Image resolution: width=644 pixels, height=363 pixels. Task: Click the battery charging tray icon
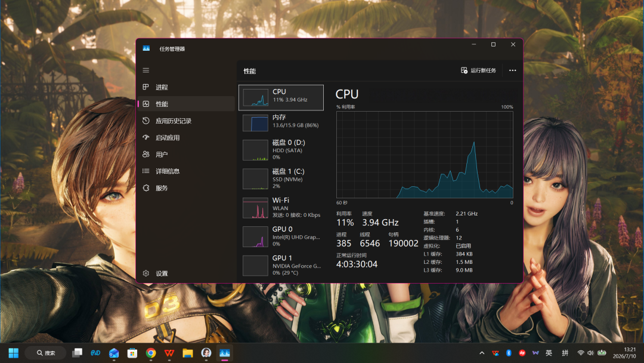pos(602,353)
